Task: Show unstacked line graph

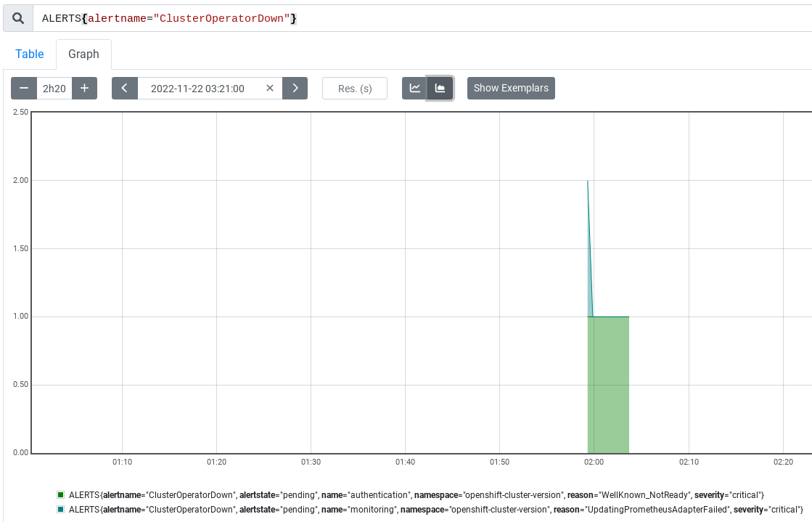Action: coord(415,88)
